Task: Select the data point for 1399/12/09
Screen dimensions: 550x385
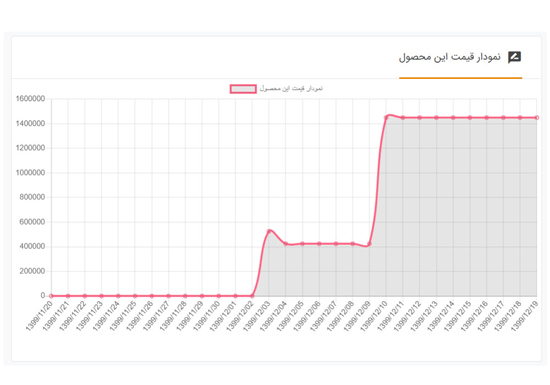Action: click(369, 244)
